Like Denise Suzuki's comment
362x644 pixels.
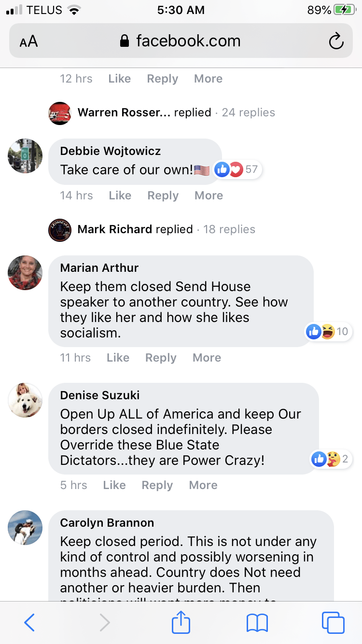(114, 485)
